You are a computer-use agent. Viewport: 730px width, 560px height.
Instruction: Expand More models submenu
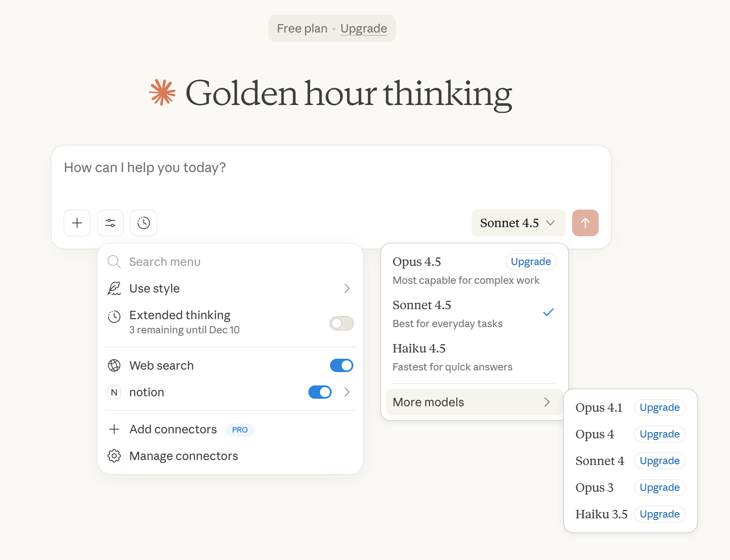coord(475,402)
